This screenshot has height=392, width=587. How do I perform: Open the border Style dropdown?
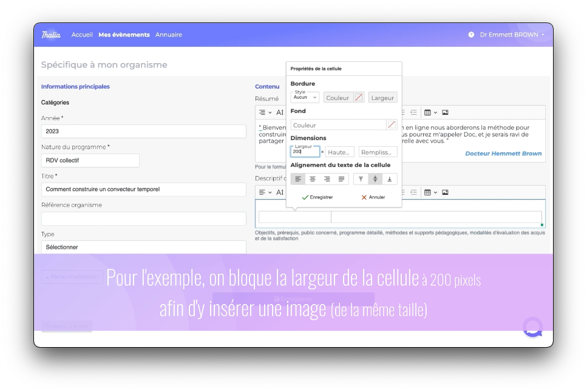click(x=305, y=97)
